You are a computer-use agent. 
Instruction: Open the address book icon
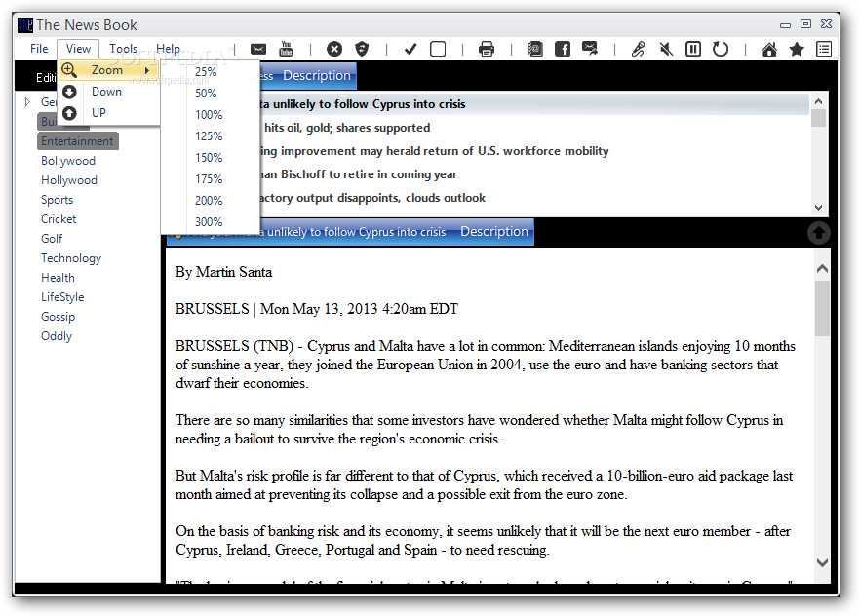(x=534, y=50)
